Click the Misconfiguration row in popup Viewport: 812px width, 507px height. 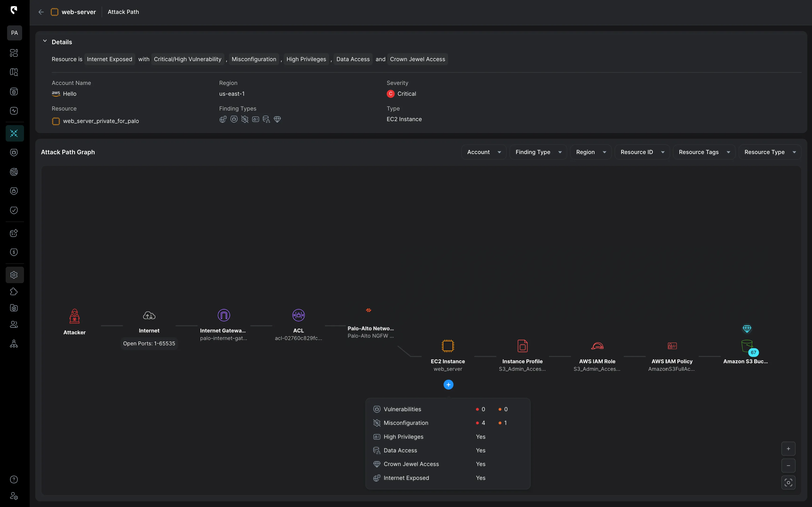448,423
